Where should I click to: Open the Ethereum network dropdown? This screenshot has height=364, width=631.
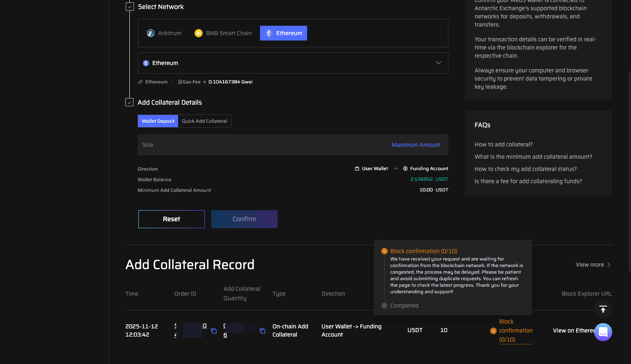pyautogui.click(x=293, y=63)
